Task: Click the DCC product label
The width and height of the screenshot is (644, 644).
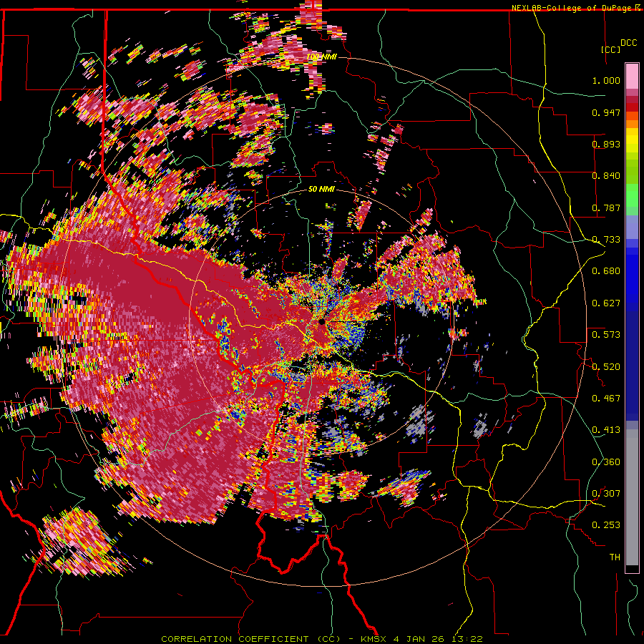Action: pos(628,43)
